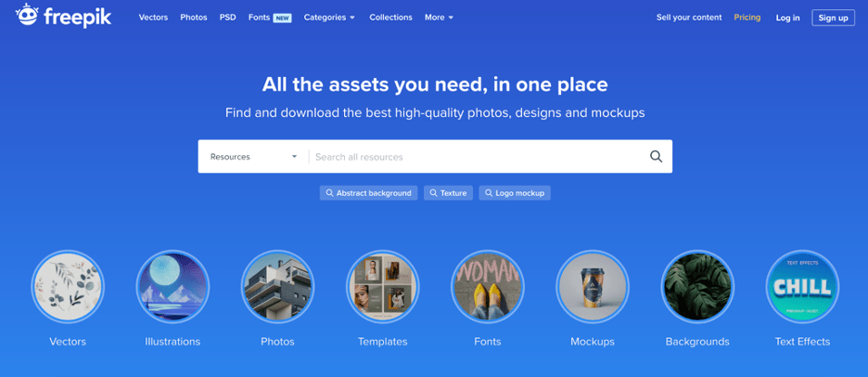
Task: Open the Mockups coffee cup thumbnail
Action: 593,287
